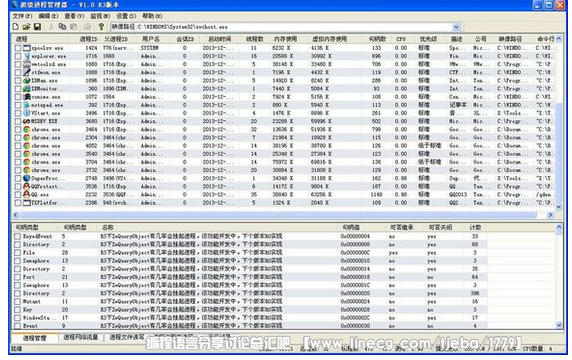572x360 pixels.
Task: Click the Chrome icon for PID 3464
Action: tap(27, 129)
